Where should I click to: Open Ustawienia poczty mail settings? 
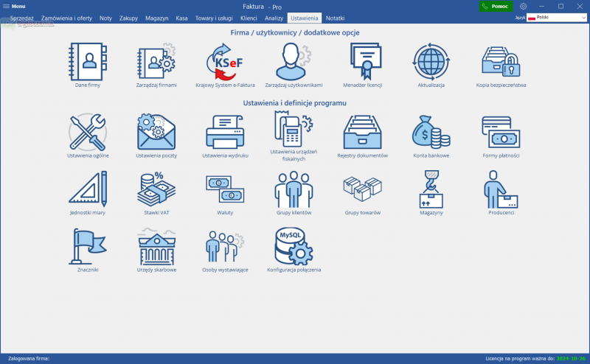click(156, 133)
